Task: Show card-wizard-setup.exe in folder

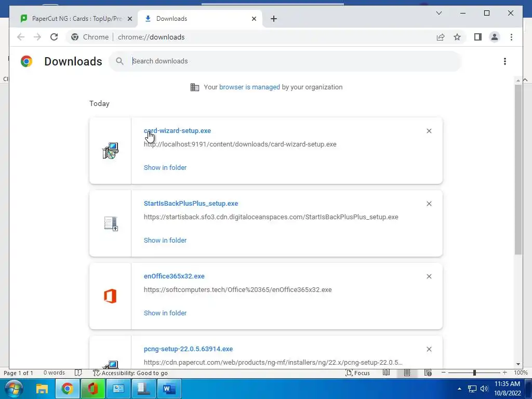Action: 165,168
